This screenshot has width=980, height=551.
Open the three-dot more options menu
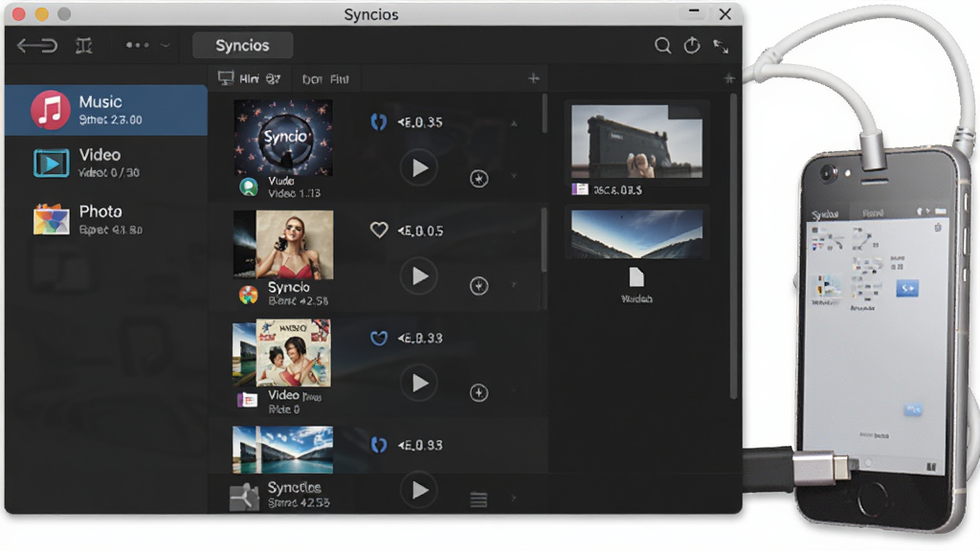tap(138, 45)
